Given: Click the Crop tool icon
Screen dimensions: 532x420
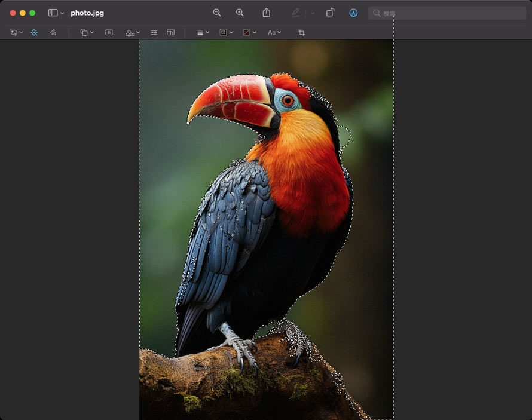Looking at the screenshot, I should click(x=301, y=32).
